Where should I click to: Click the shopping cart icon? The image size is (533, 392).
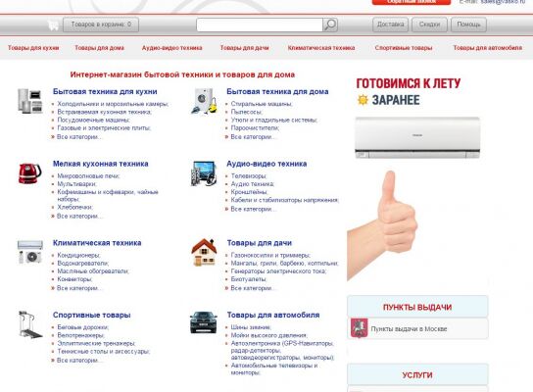(53, 24)
